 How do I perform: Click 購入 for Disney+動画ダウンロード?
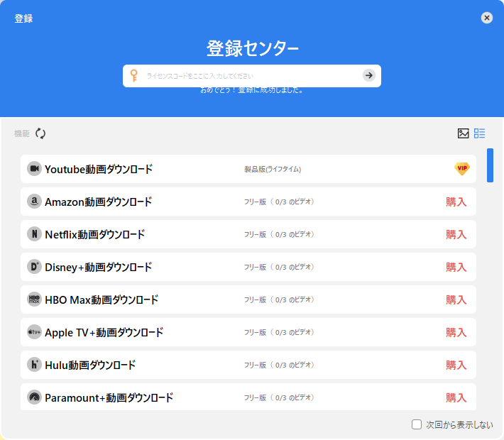456,267
